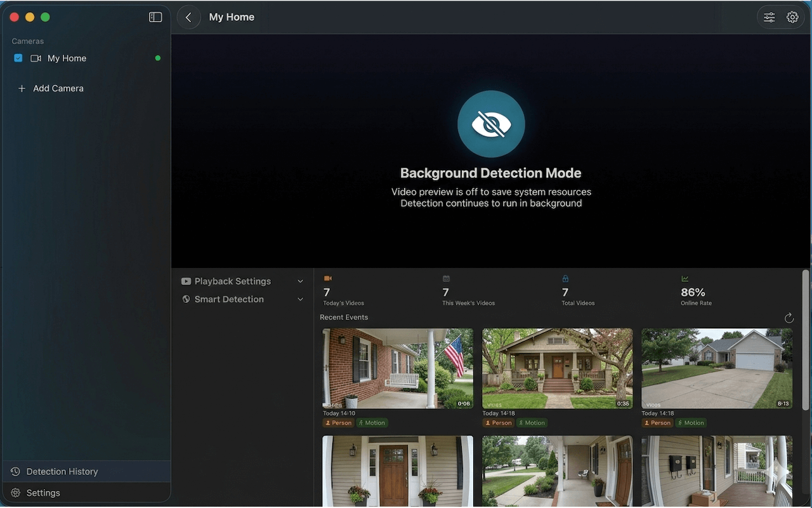
Task: Click the crossed-out eye preview icon
Action: pos(491,124)
